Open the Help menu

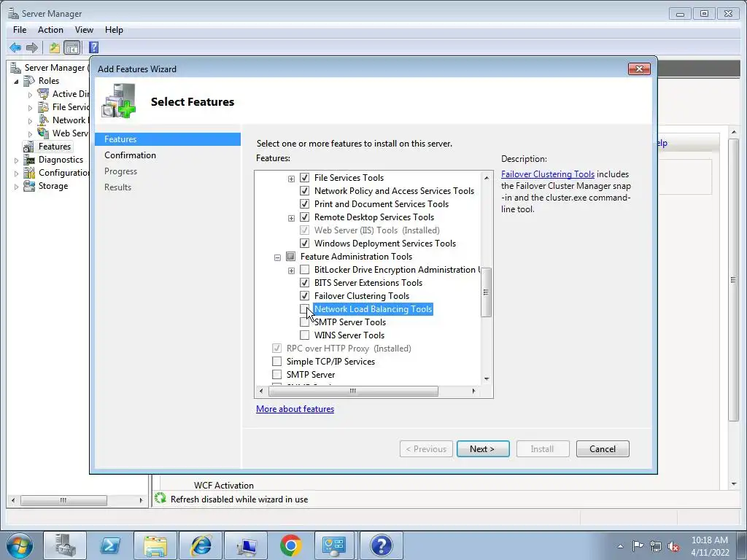(114, 29)
